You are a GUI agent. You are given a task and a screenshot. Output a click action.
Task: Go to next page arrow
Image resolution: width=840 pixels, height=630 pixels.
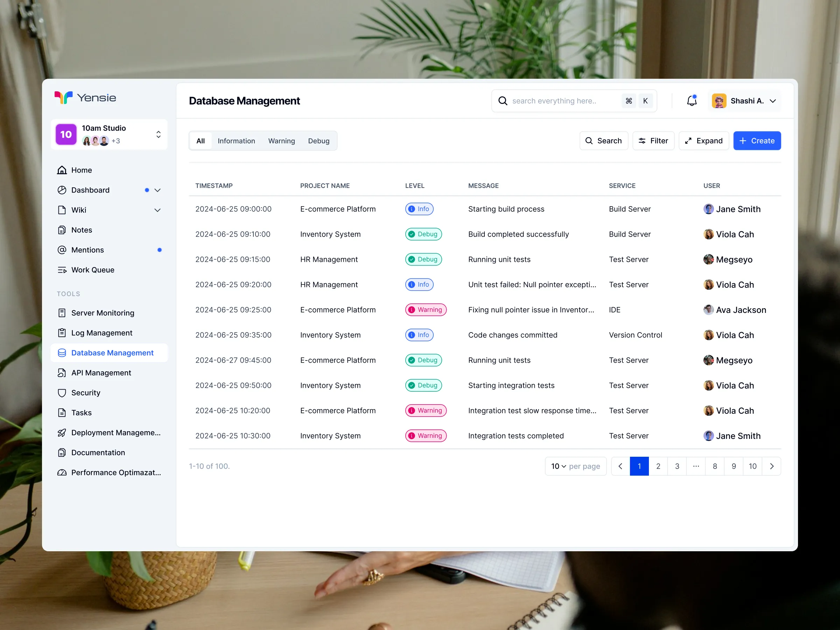tap(771, 466)
